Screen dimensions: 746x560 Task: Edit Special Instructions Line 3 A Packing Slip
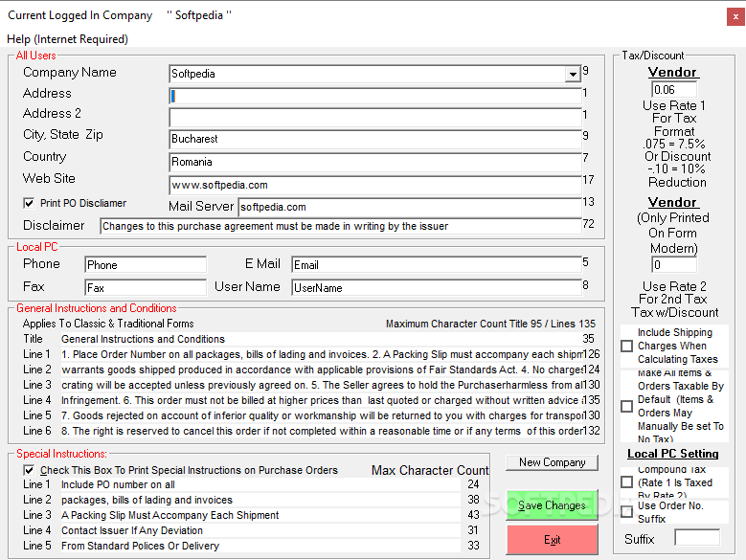tap(260, 515)
